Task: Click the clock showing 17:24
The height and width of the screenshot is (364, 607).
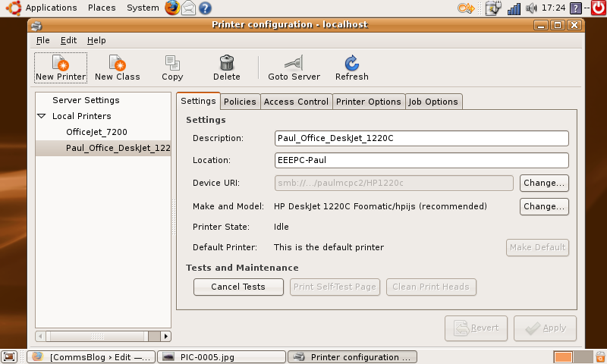Action: (553, 8)
